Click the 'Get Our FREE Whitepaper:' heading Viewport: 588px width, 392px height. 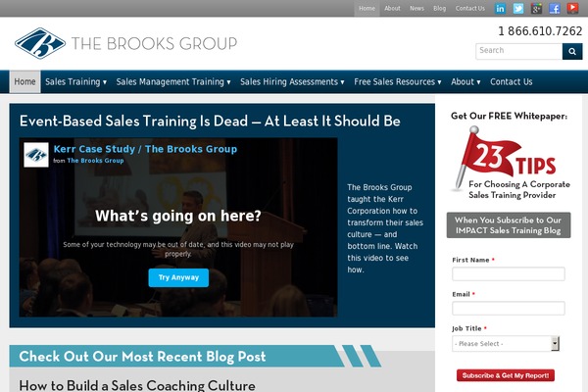[509, 116]
